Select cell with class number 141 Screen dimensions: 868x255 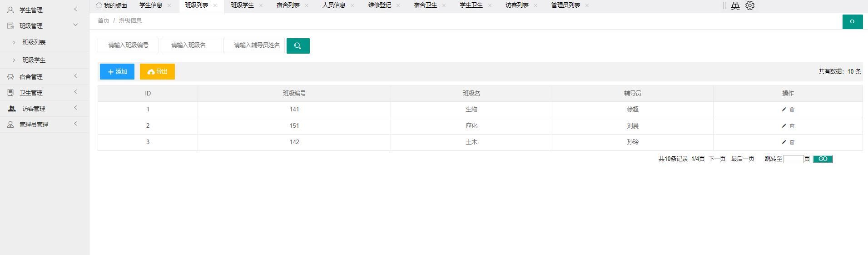(294, 110)
